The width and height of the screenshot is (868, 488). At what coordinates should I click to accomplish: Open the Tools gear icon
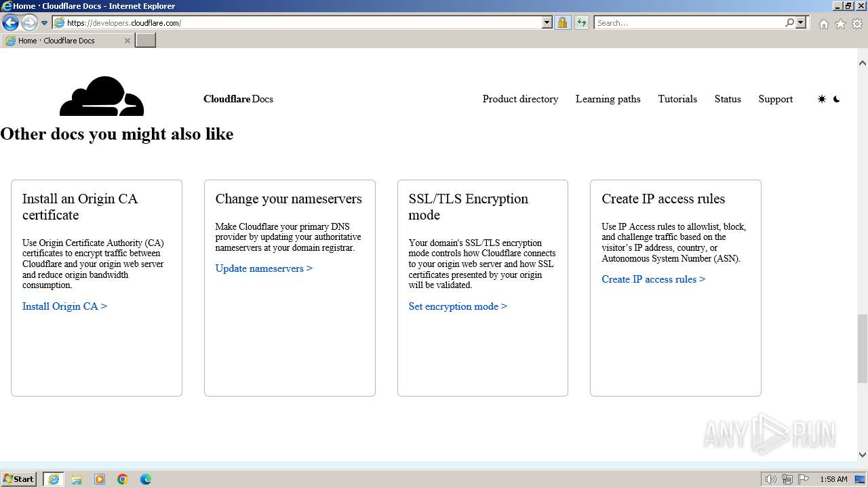coord(857,24)
